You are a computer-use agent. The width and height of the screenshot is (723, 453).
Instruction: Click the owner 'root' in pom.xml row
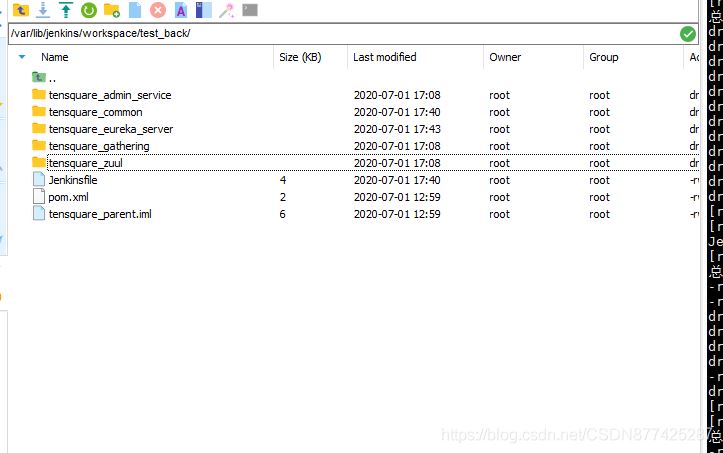(x=499, y=197)
